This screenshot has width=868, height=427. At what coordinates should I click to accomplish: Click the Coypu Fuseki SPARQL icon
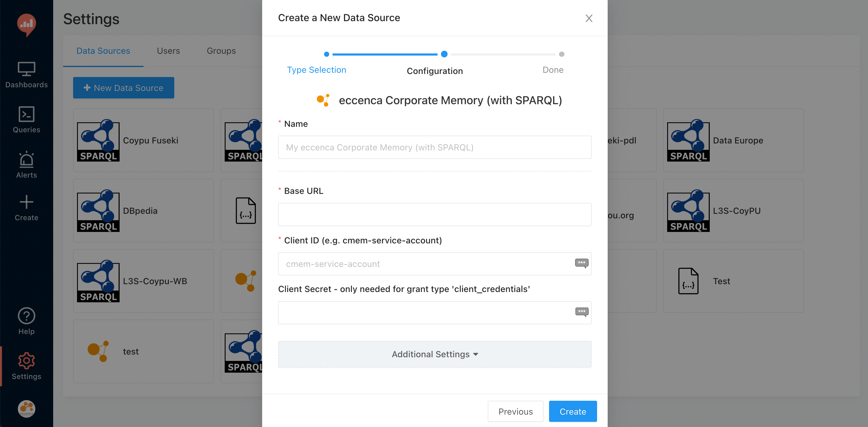98,141
